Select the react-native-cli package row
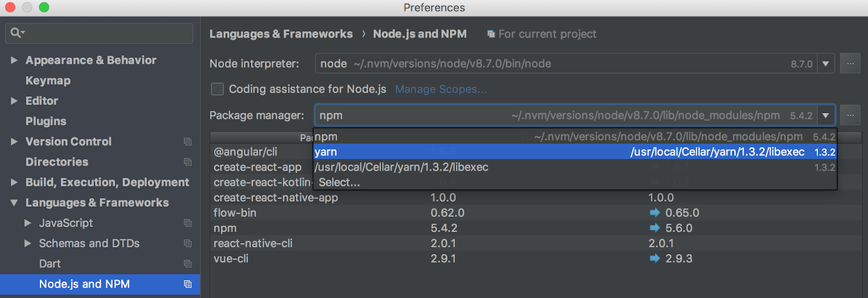 tap(535, 243)
